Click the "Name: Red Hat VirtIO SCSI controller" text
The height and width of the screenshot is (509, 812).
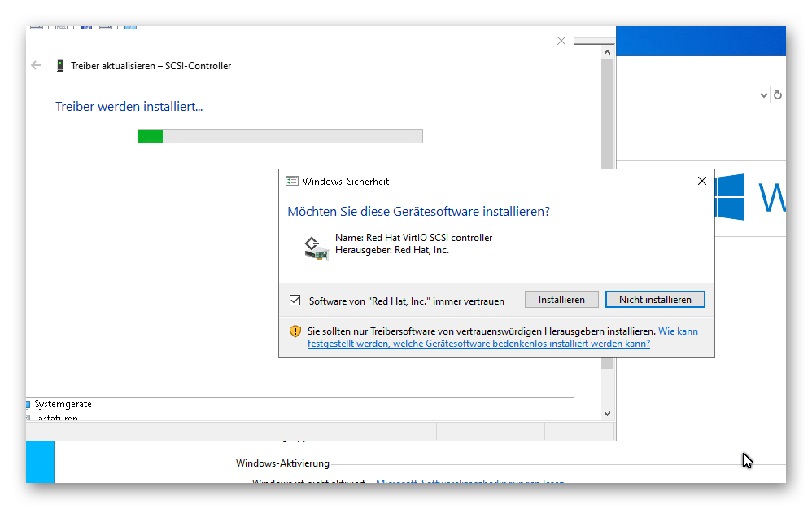[414, 238]
